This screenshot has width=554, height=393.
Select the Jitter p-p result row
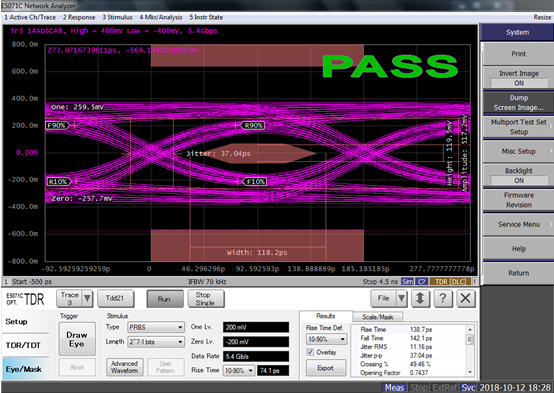coord(409,356)
